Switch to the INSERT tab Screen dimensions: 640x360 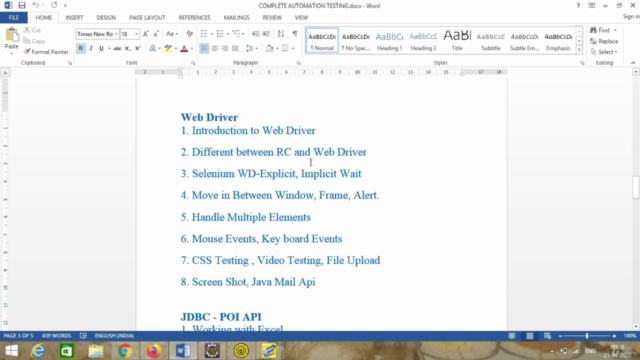coord(74,18)
